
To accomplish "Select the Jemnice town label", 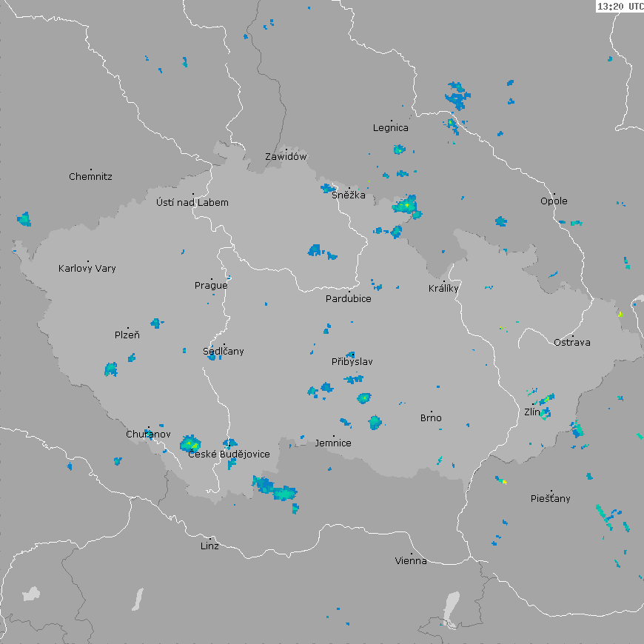I will 333,443.
